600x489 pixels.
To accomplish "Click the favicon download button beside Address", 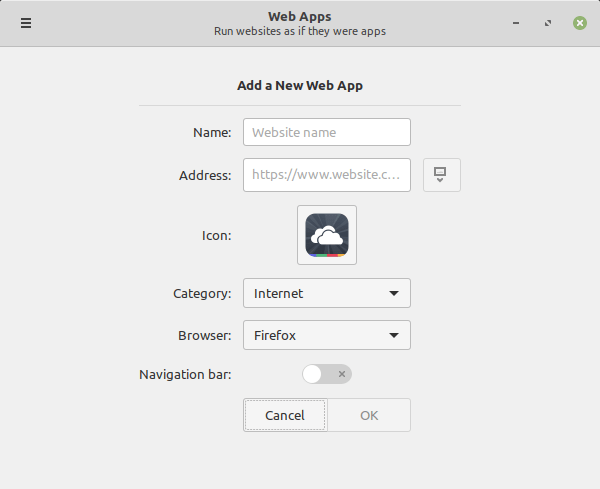I will 442,175.
